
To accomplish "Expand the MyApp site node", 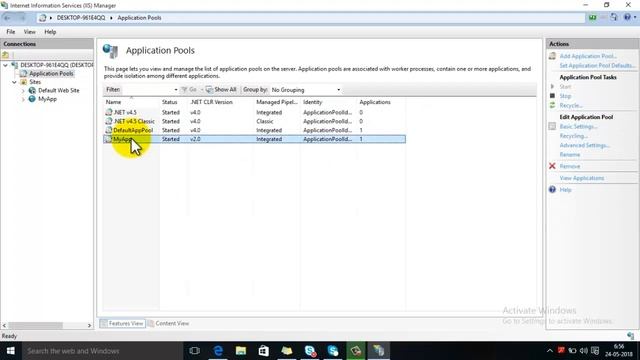I will click(23, 99).
